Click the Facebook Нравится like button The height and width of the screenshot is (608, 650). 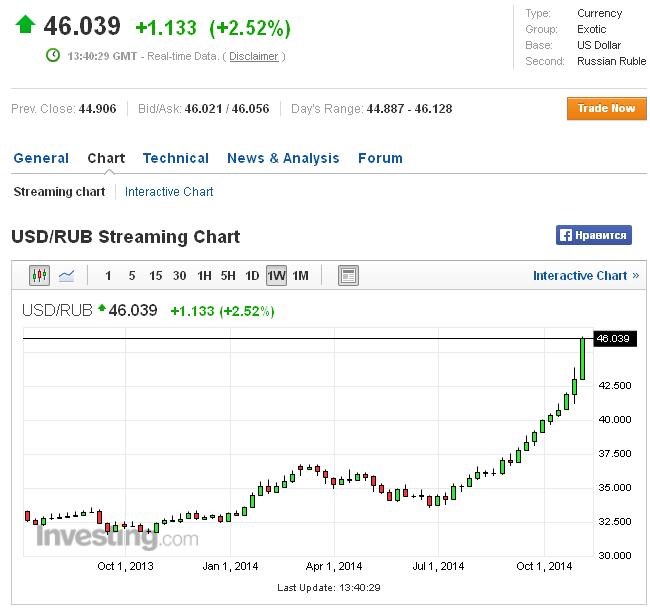point(594,235)
